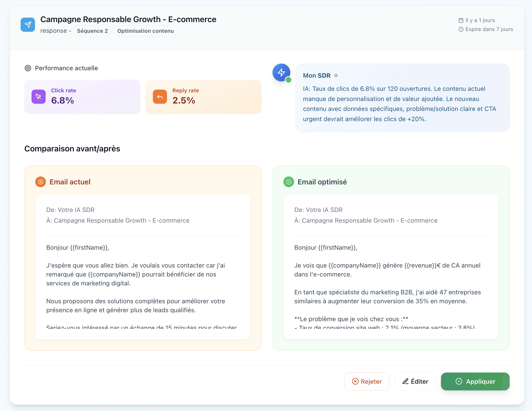Click 'Bonjour {{firstName}},' in Email actuel

click(x=78, y=248)
